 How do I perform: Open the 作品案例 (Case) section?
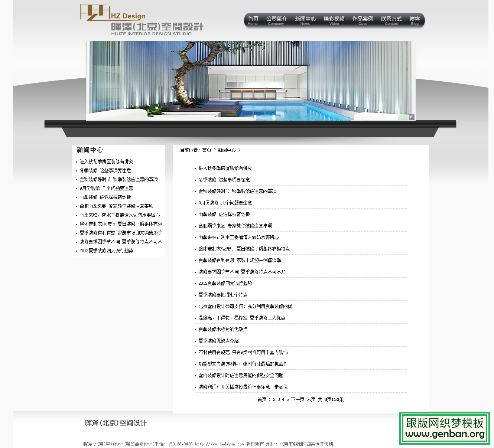363,20
